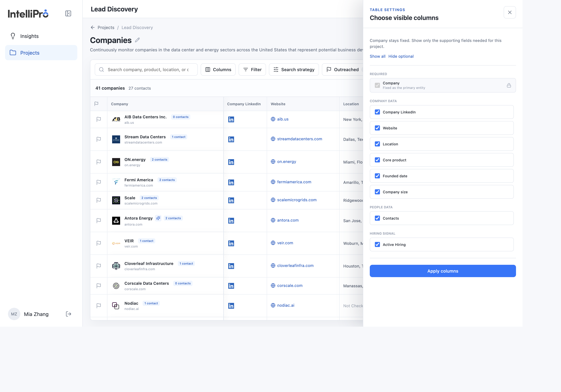Uncheck the Company LinkedIn column checkbox

tap(378, 112)
